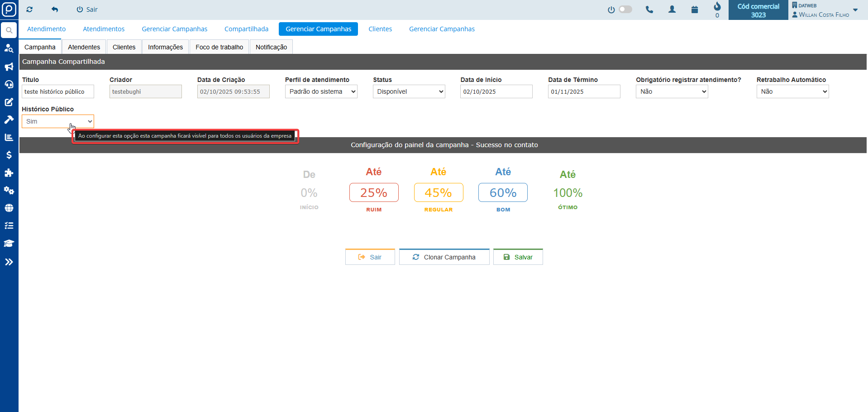
Task: Expand the Perfil de atendimento dropdown
Action: pyautogui.click(x=321, y=91)
